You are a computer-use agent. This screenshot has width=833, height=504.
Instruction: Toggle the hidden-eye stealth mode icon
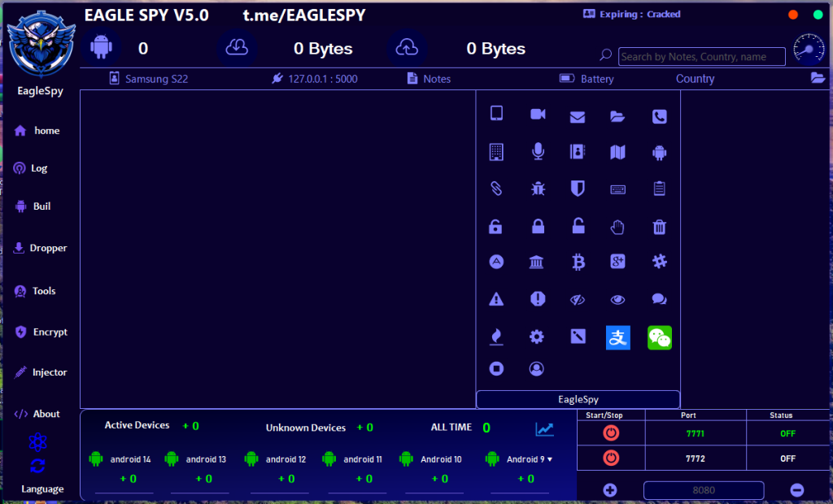578,298
